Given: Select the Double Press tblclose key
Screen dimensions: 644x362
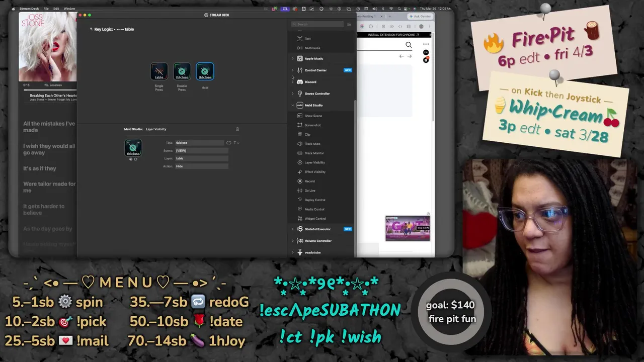Looking at the screenshot, I should (182, 71).
